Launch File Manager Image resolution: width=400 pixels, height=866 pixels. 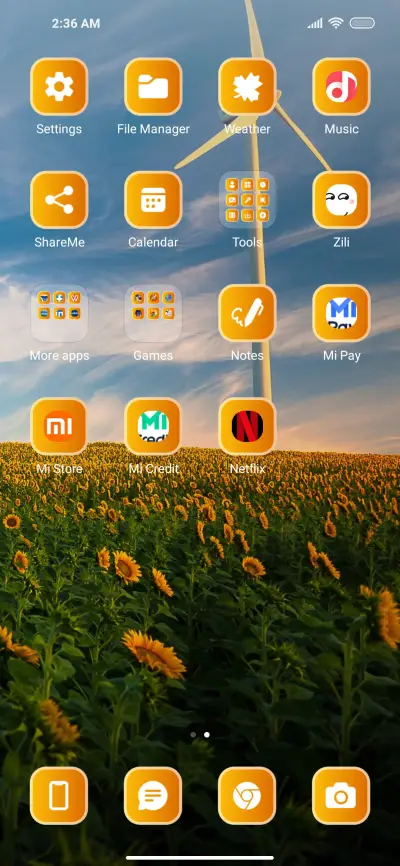point(153,87)
